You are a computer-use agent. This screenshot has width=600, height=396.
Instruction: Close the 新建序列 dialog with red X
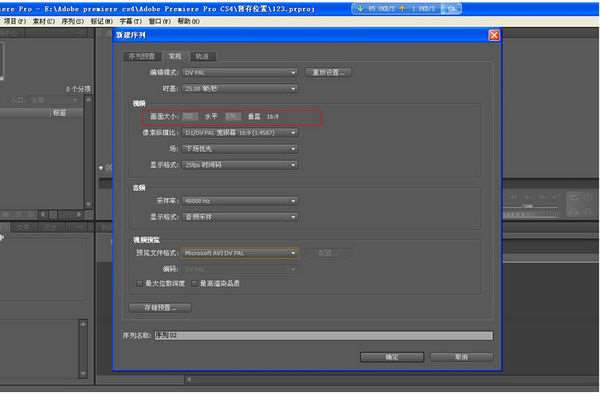pos(494,36)
